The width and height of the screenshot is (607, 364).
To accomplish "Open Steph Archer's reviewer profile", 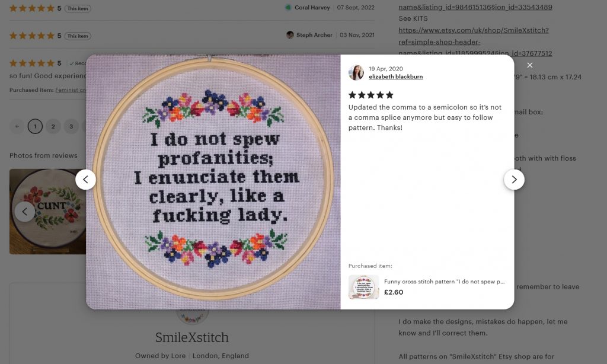I will tap(314, 35).
